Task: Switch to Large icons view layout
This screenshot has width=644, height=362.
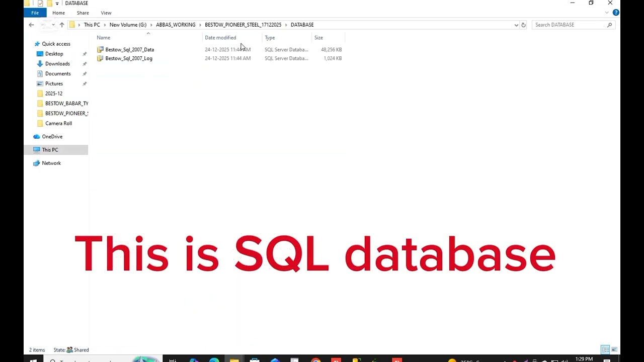Action: click(614, 349)
